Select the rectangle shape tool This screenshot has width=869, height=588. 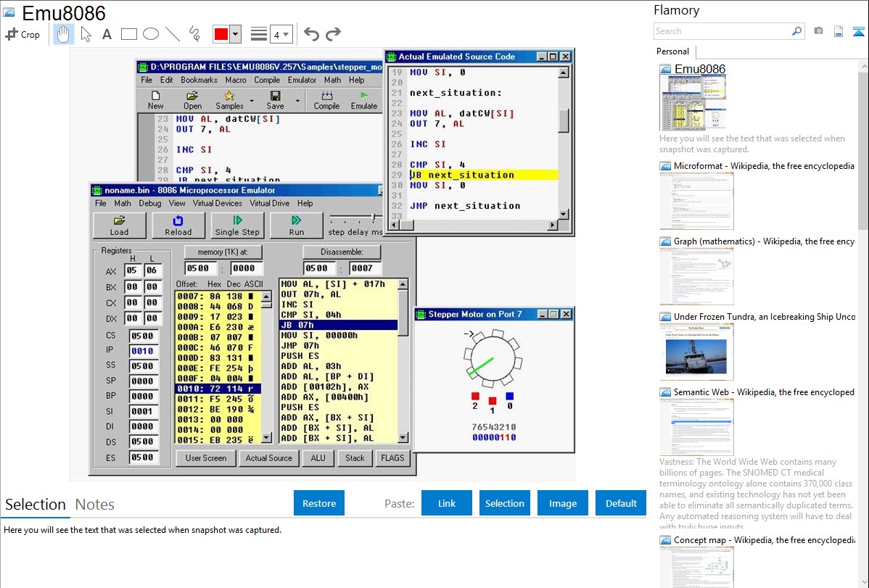(x=128, y=34)
